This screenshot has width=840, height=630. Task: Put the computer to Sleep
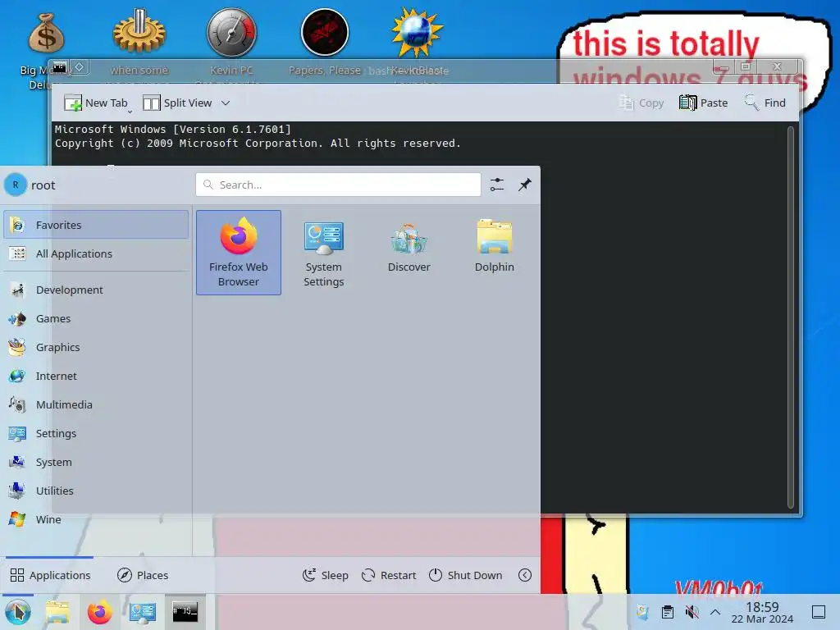(x=325, y=575)
